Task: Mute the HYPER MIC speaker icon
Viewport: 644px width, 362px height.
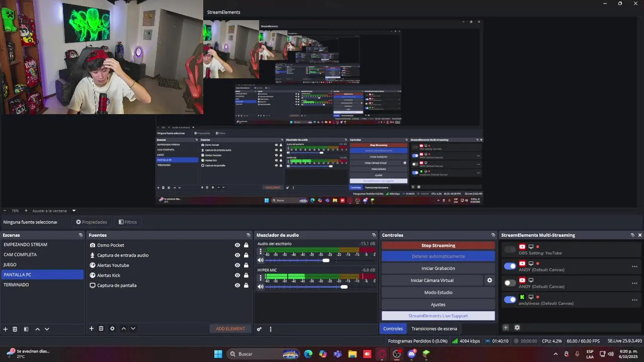Action: (x=261, y=287)
